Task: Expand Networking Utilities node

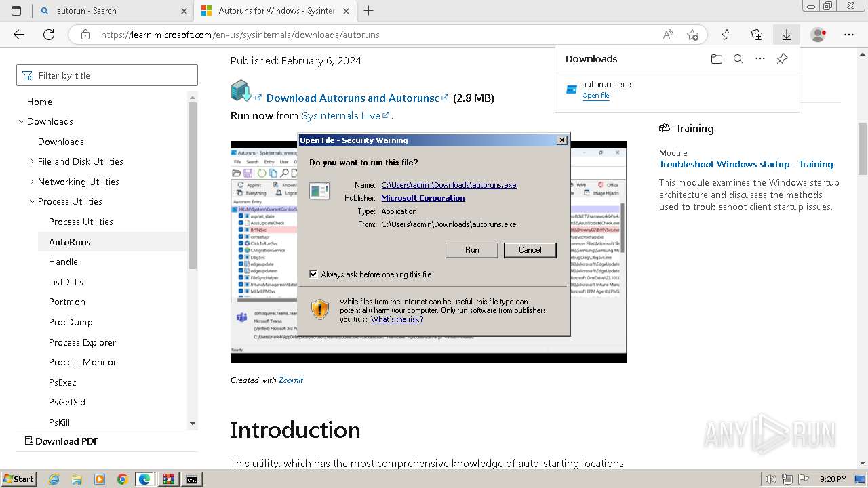Action: (x=32, y=182)
